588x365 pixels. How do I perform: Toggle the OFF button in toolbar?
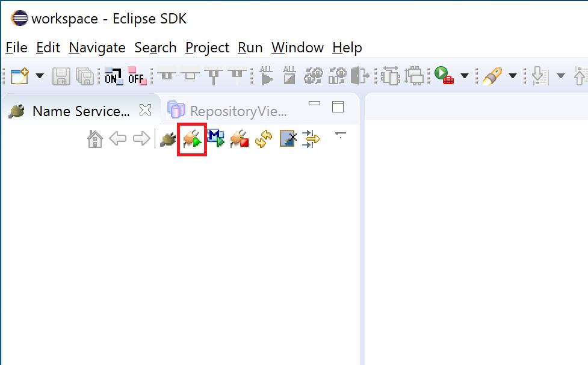[x=137, y=76]
